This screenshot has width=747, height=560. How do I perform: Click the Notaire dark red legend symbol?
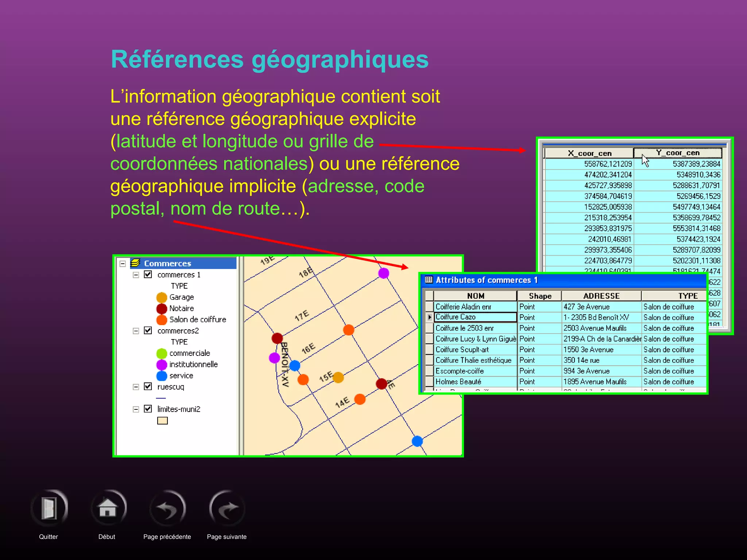tap(162, 308)
